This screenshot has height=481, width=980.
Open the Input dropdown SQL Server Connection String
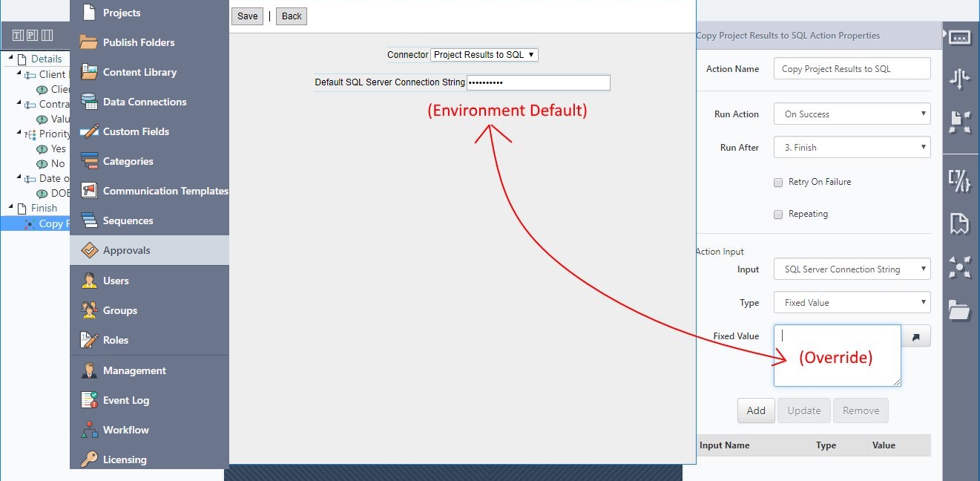[852, 269]
